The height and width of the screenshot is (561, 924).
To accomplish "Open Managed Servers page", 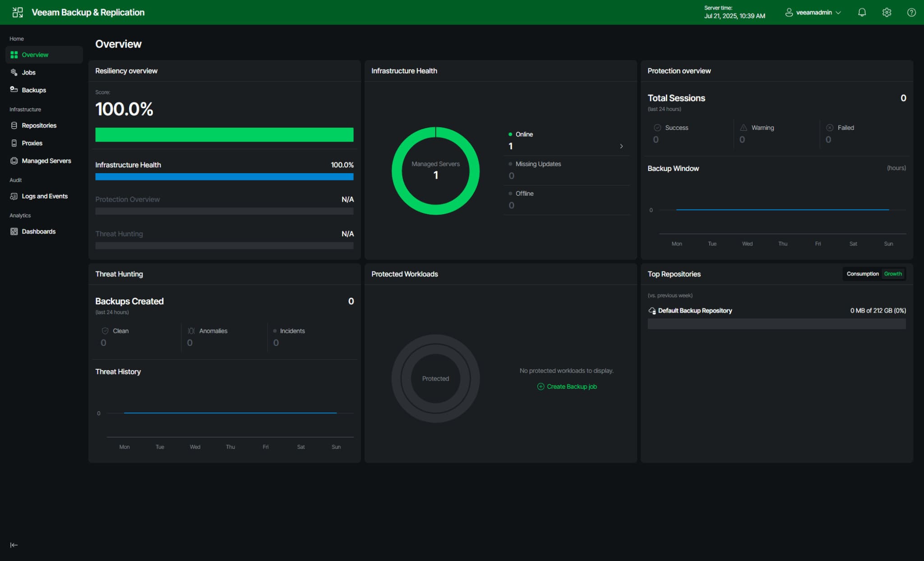I will click(46, 161).
